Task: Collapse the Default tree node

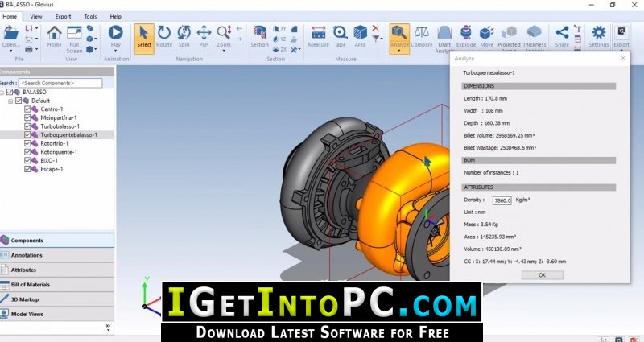Action: click(10, 101)
